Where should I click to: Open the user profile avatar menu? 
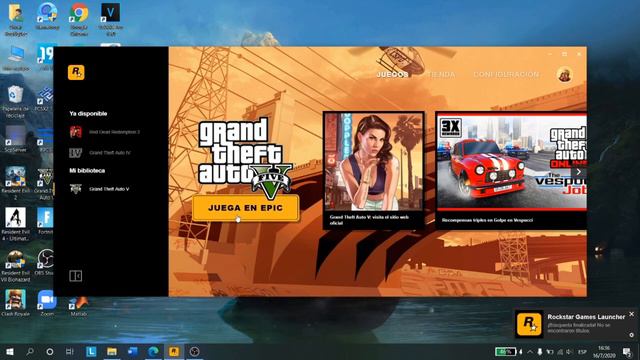tap(564, 75)
